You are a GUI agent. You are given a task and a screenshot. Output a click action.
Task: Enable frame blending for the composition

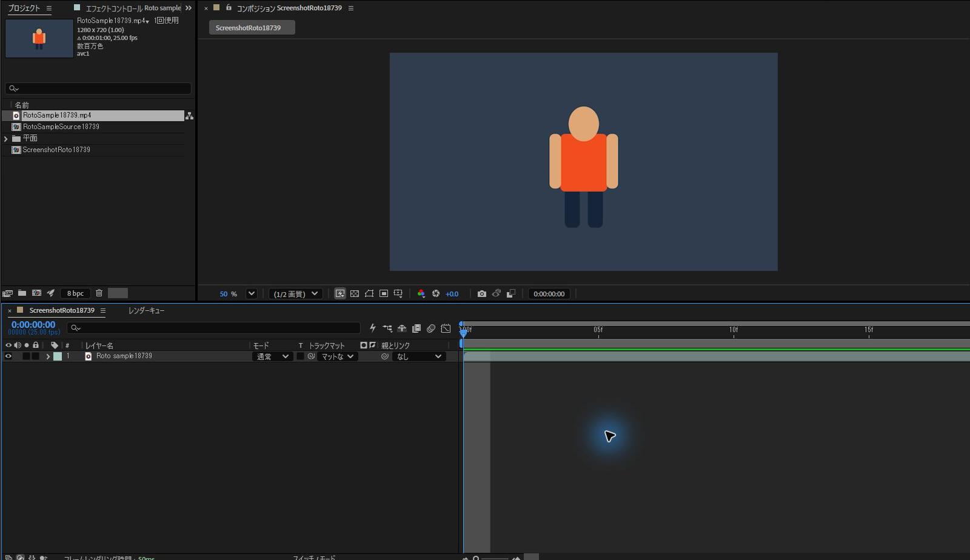pos(416,328)
